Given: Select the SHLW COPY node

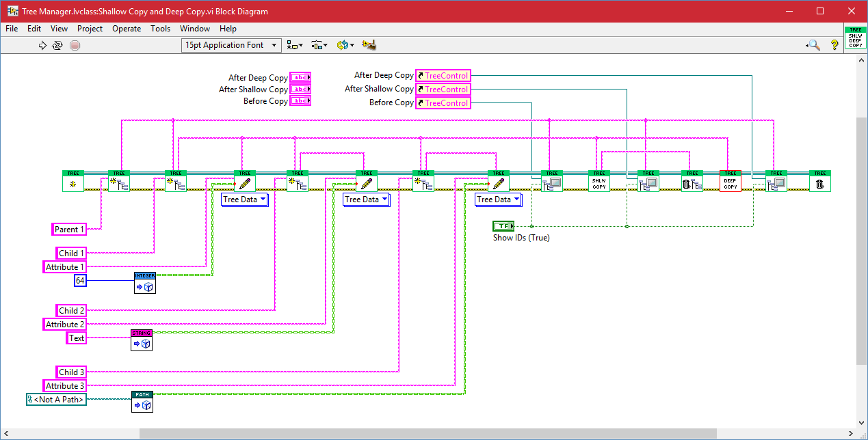Looking at the screenshot, I should 599,181.
